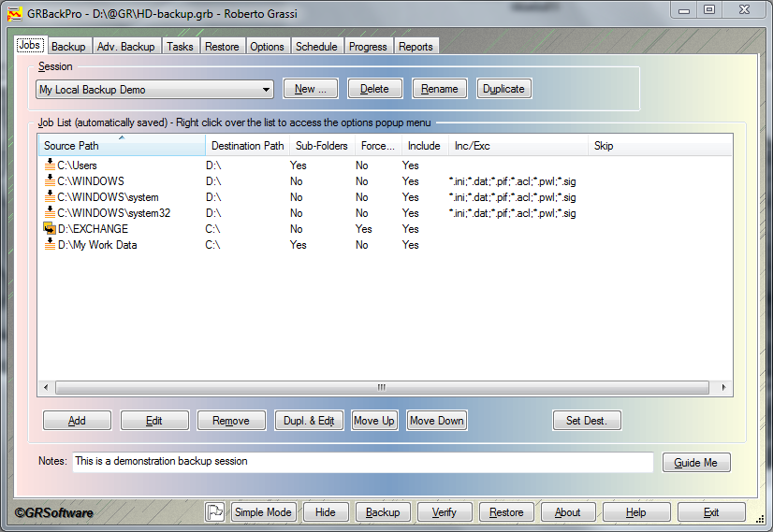Screen dimensions: 773x532
Task: Click the Remove job button
Action: pyautogui.click(x=231, y=421)
